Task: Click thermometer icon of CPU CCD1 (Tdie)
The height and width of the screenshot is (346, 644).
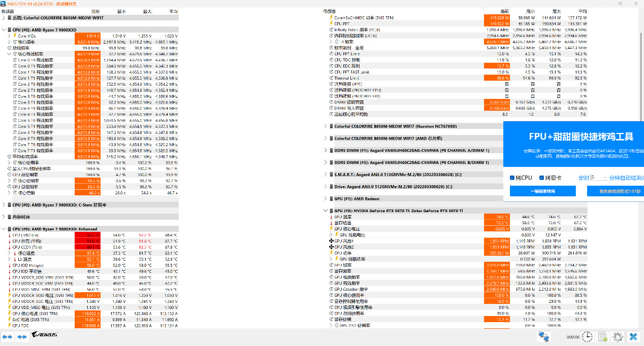Action: click(9, 247)
